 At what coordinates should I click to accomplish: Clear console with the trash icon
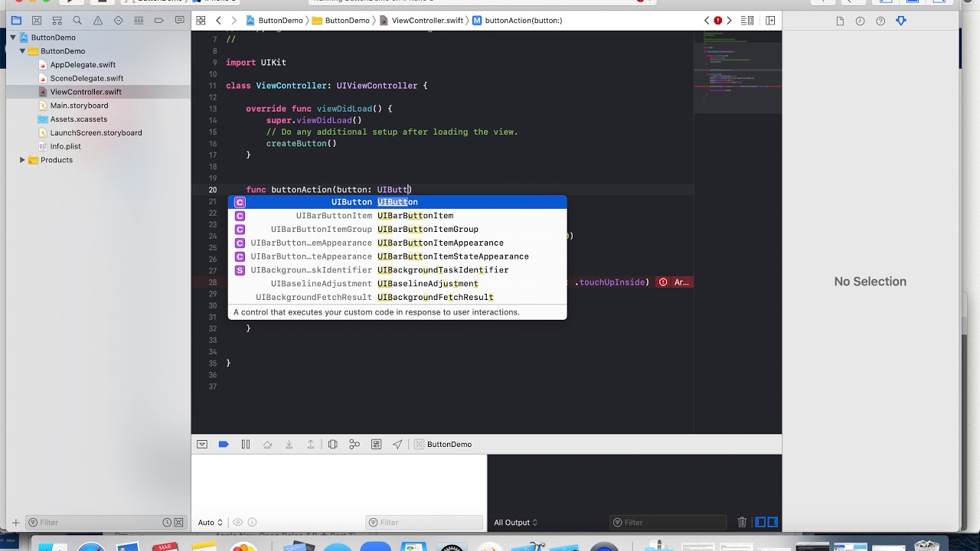(742, 523)
